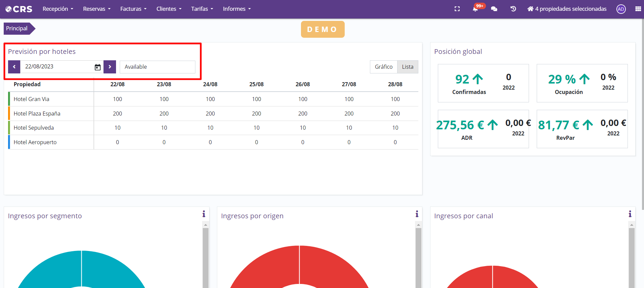Viewport: 644px width, 288px height.
Task: Open the Tarifas menu
Action: point(202,9)
